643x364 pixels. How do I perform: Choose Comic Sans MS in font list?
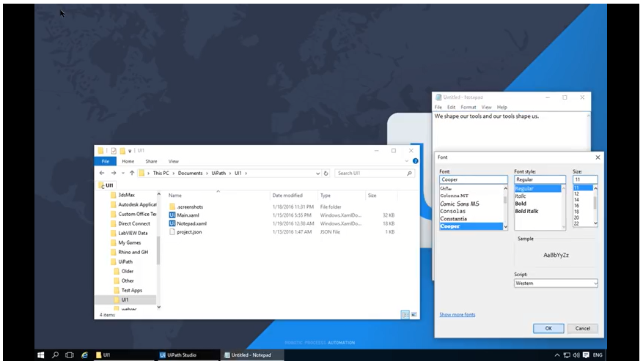[x=459, y=204]
